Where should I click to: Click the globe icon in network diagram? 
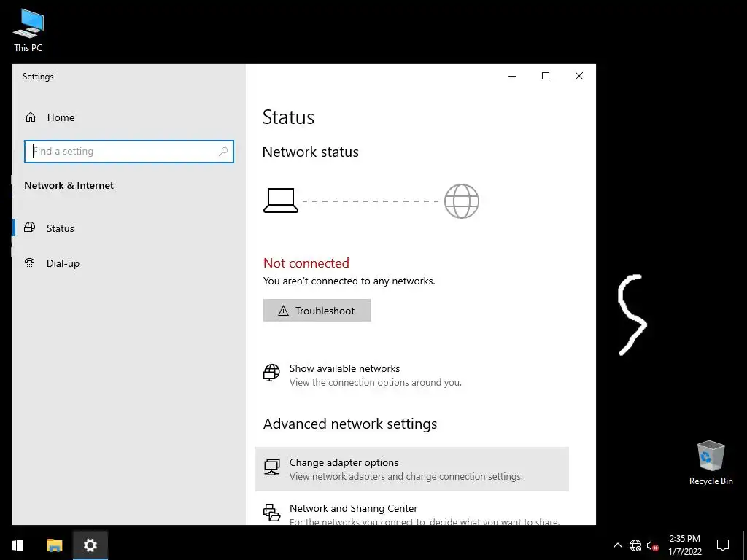[x=461, y=201]
